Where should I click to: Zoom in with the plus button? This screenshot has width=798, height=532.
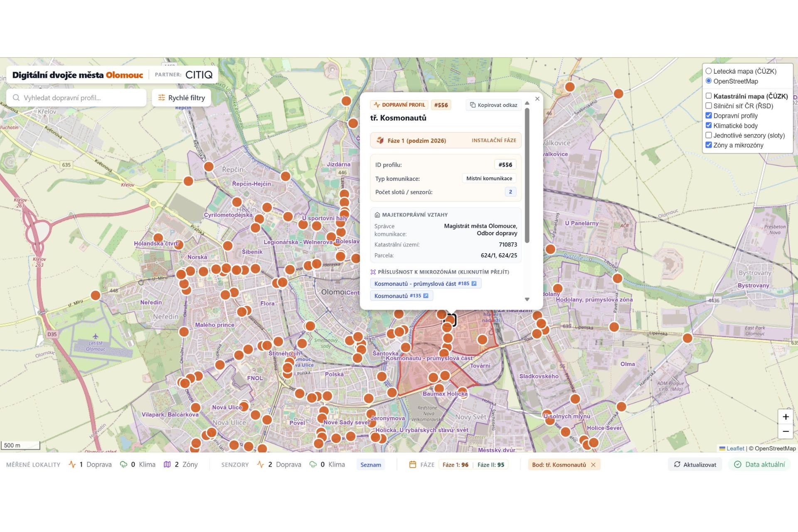[x=786, y=417]
